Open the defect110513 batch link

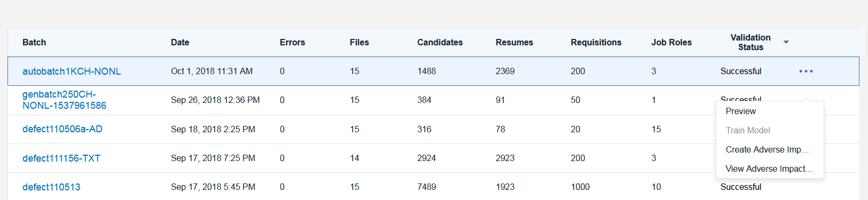(51, 187)
